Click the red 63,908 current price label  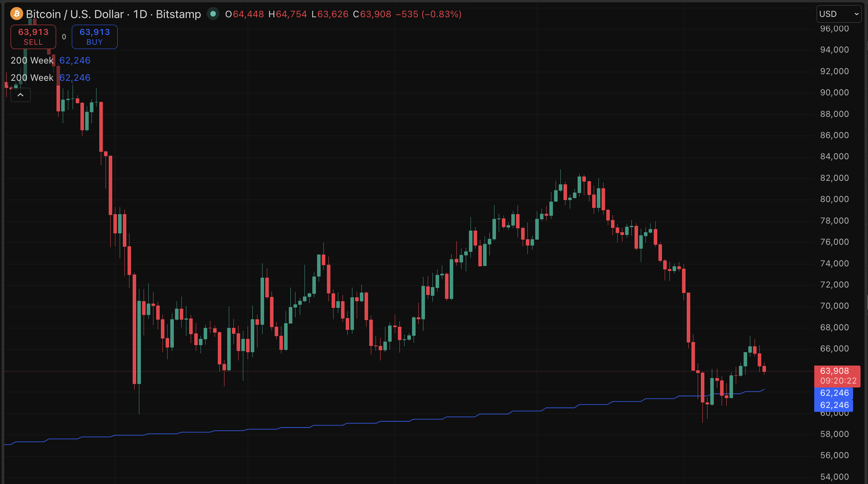pyautogui.click(x=835, y=371)
